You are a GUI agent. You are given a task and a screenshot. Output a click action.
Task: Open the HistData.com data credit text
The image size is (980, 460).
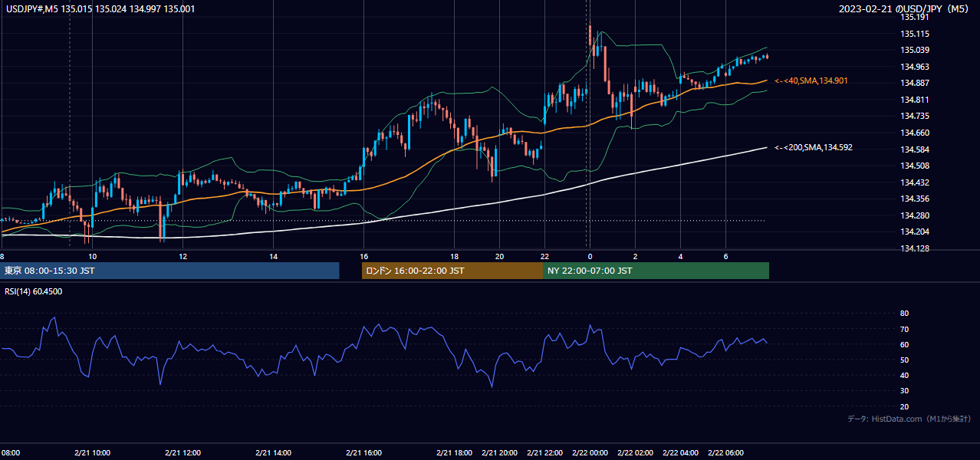(909, 419)
